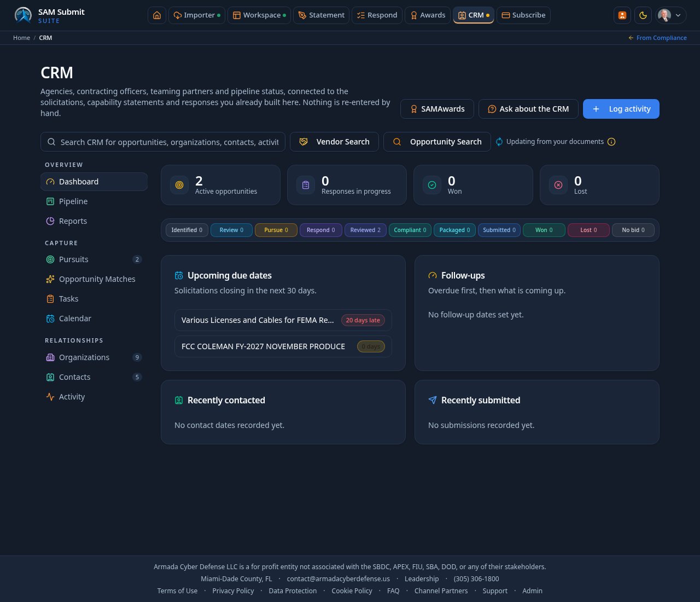This screenshot has width=700, height=602.
Task: Launch Opportunity Search
Action: (437, 142)
